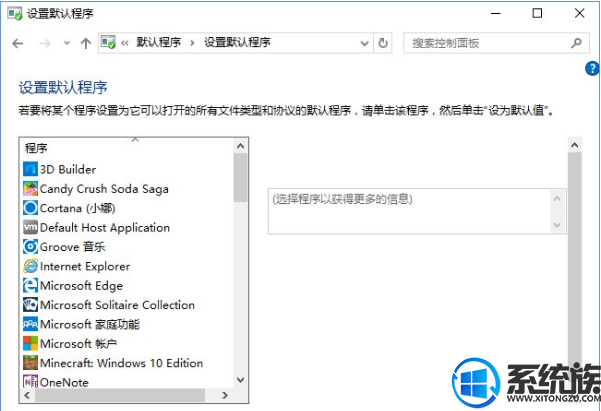Click the Candy Crush Soda Saga icon
The image size is (601, 411).
tap(30, 189)
